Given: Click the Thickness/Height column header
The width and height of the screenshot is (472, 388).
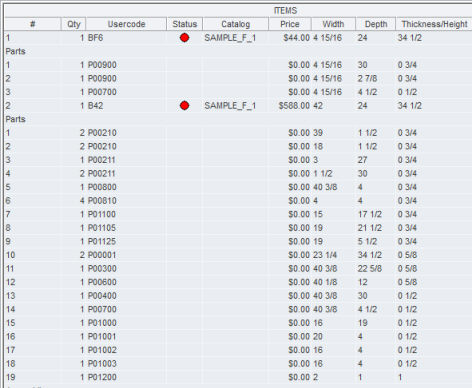Looking at the screenshot, I should [x=434, y=24].
